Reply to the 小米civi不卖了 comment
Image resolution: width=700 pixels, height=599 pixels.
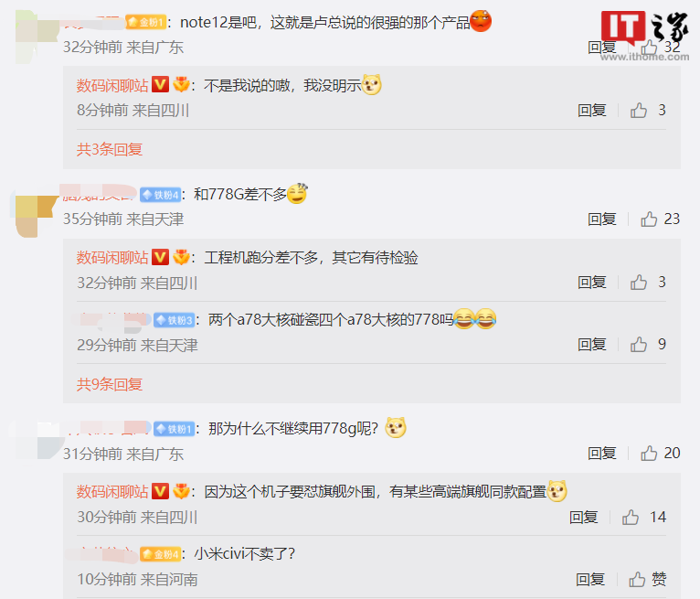(590, 580)
